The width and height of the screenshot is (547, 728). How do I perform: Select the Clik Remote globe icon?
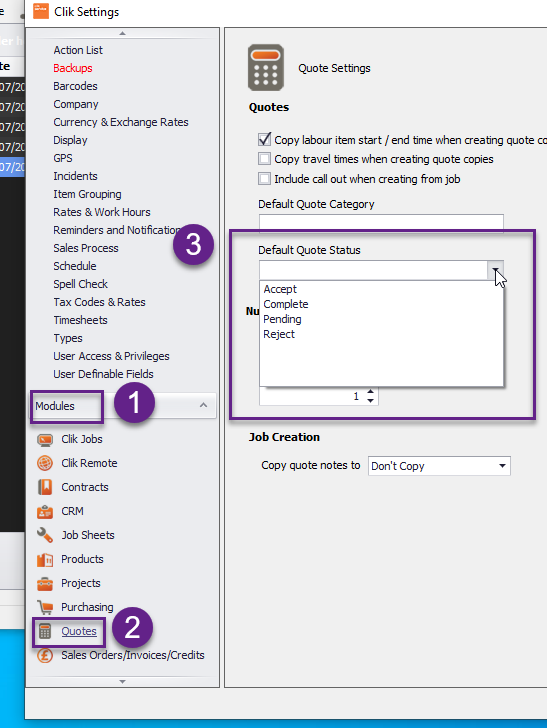pos(45,463)
